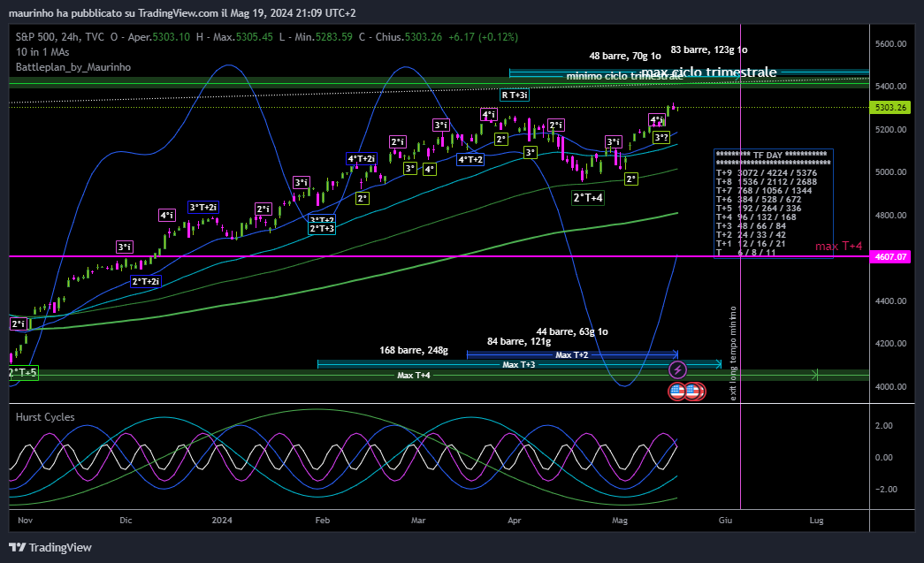Click the '4°T+2i' cycle label
924x563 pixels.
tap(362, 158)
